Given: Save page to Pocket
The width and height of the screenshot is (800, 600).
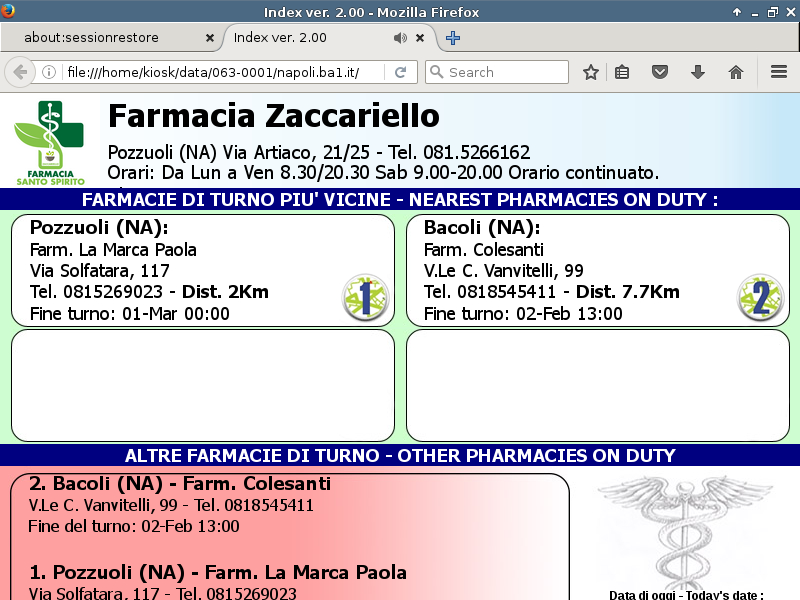Looking at the screenshot, I should click(660, 72).
